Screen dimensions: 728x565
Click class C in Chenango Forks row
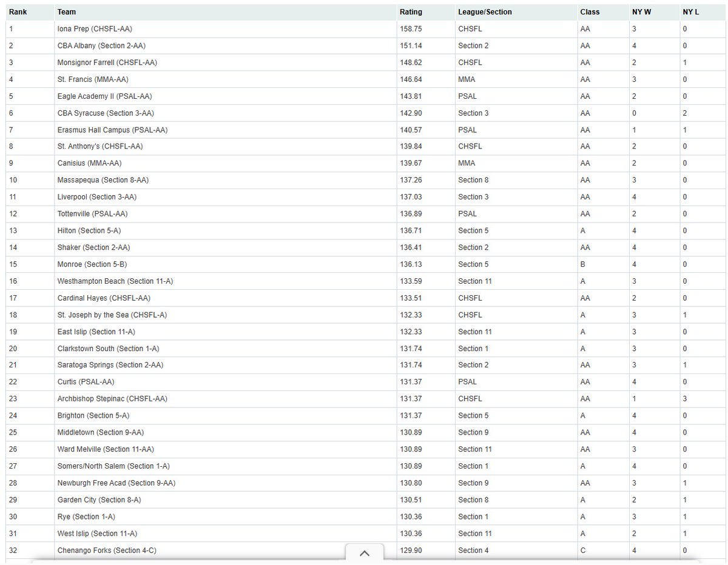tap(582, 550)
